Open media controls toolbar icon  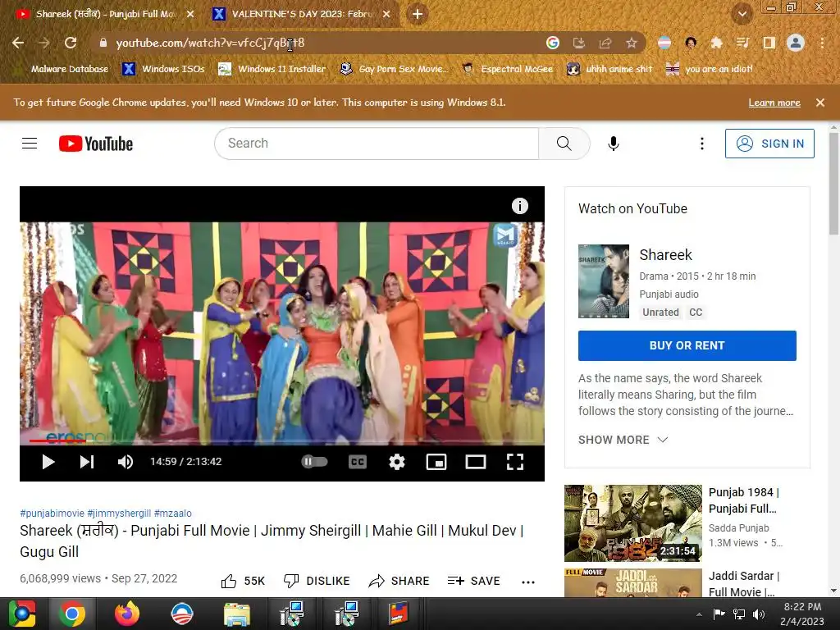tap(742, 43)
